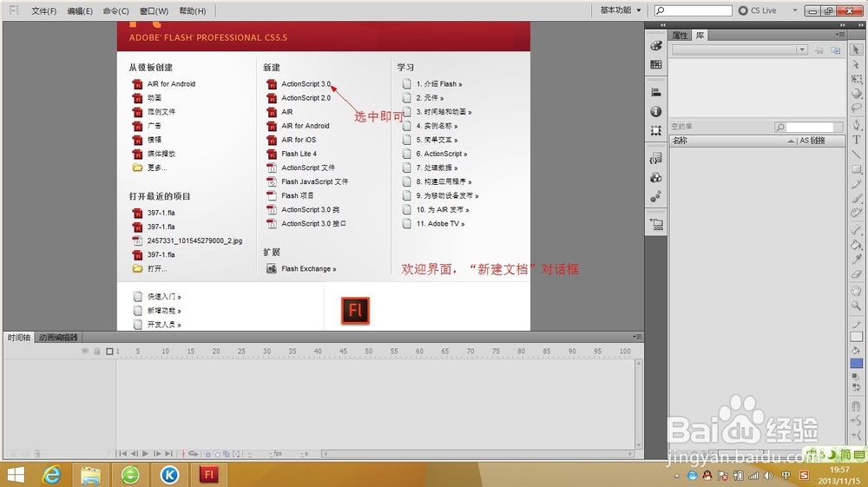Choose the Deco tool

pyautogui.click(x=856, y=212)
